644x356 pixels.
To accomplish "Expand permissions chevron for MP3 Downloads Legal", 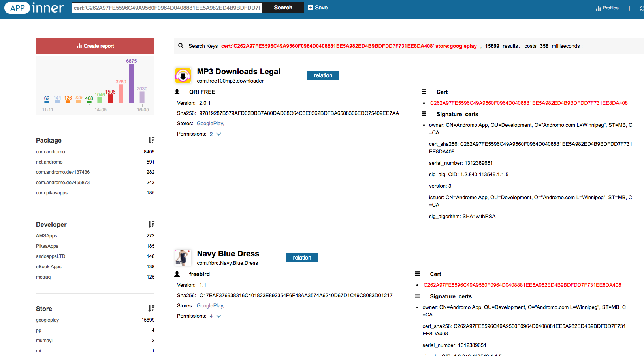I will tap(218, 134).
